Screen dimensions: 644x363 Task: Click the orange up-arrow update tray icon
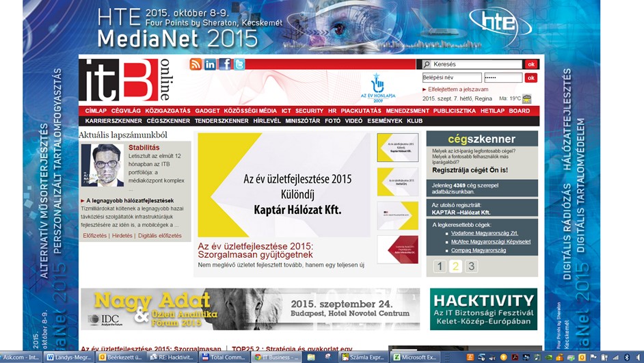[x=504, y=358]
